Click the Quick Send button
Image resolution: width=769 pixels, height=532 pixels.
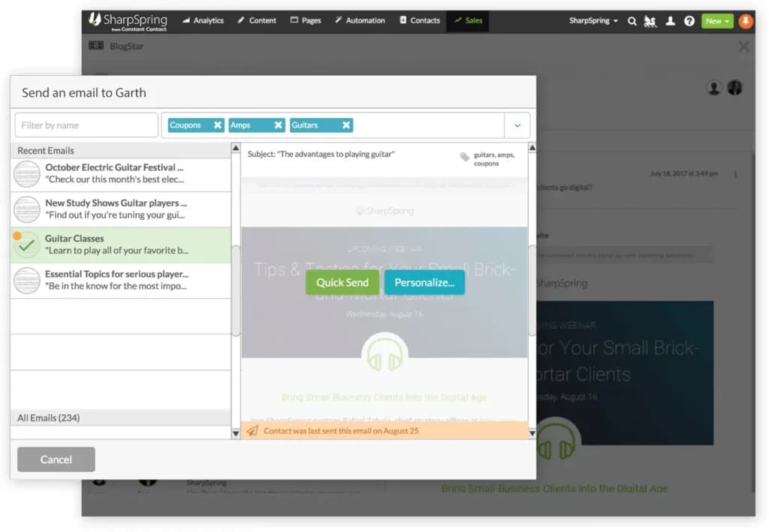point(342,283)
